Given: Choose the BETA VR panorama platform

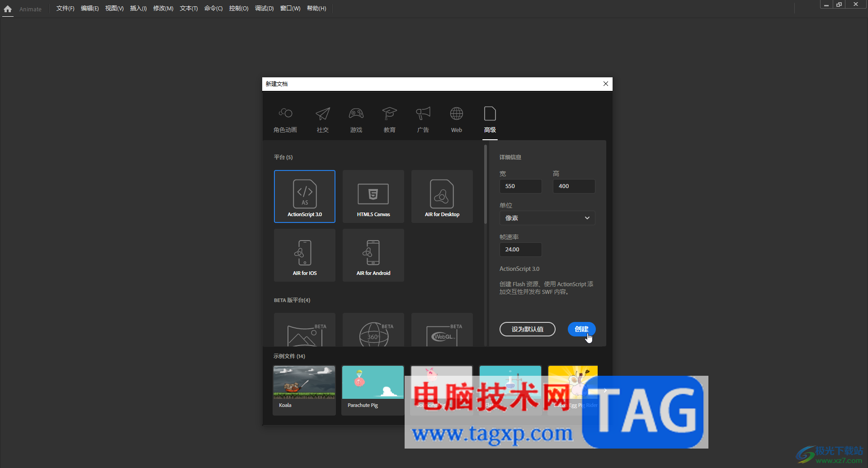Looking at the screenshot, I should [x=305, y=330].
